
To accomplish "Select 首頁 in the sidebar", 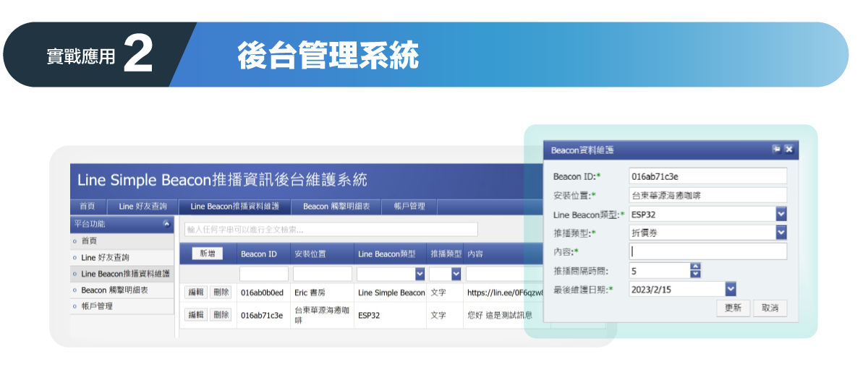I will pyautogui.click(x=122, y=241).
